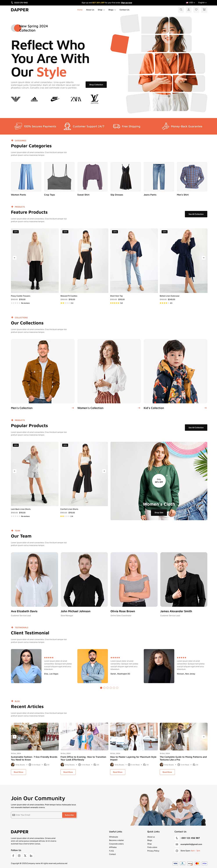This screenshot has height=868, width=217.
Task: Open the user account icon
Action: pos(189,10)
